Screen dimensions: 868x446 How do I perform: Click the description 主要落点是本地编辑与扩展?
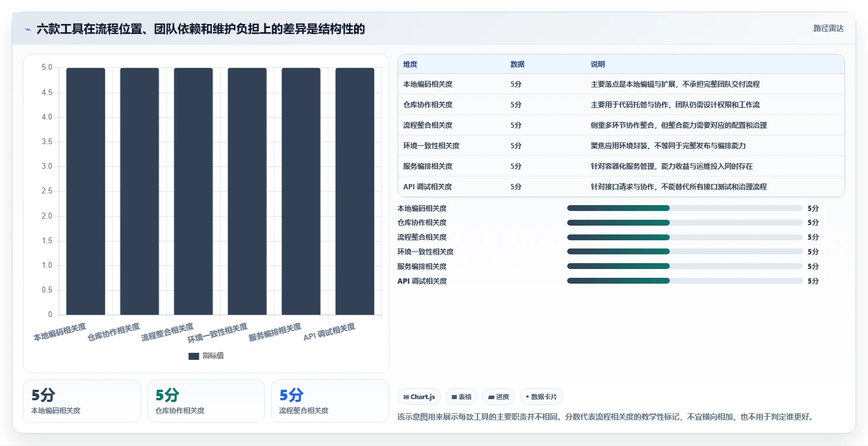click(x=675, y=84)
